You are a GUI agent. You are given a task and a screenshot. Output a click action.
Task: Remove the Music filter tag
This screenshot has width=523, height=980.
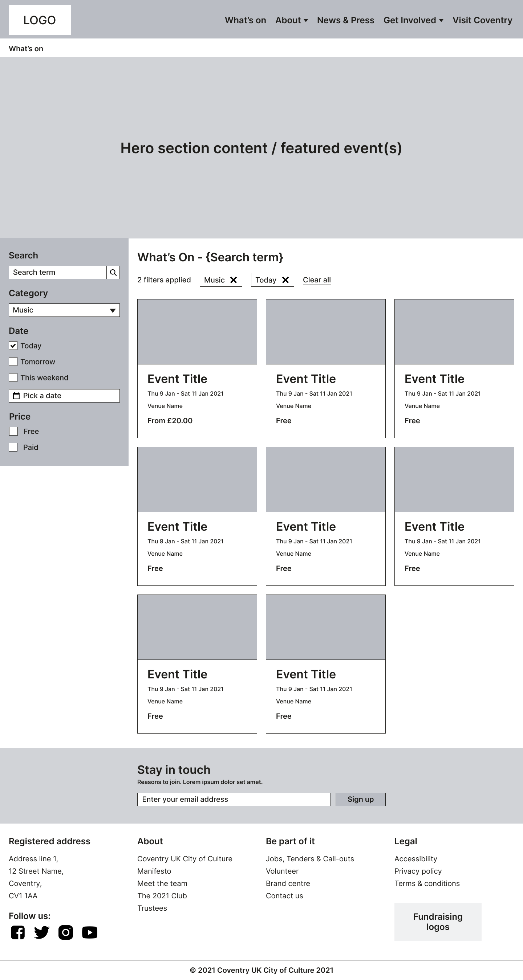(x=233, y=280)
